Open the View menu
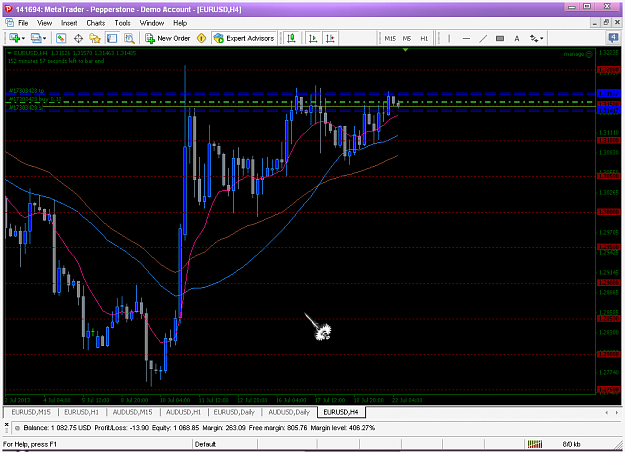Viewport: 625px width, 452px height. point(45,23)
